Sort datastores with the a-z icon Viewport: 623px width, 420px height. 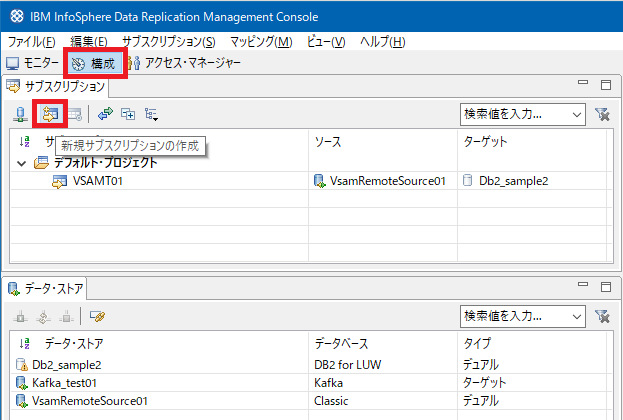click(25, 343)
